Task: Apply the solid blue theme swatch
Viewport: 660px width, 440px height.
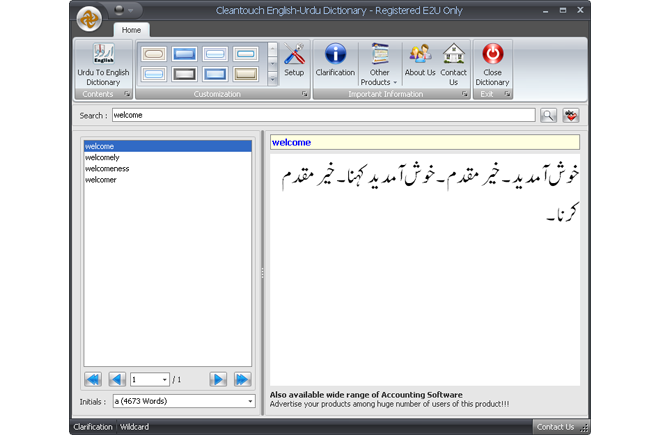Action: 184,54
